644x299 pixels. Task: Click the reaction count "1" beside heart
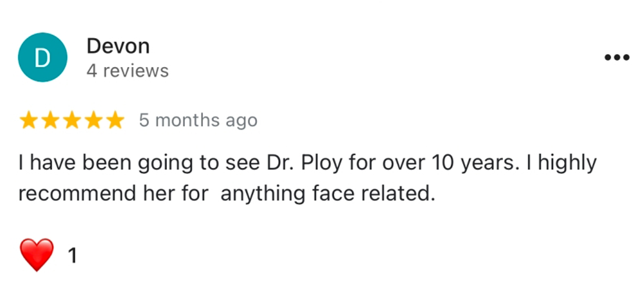tap(73, 256)
